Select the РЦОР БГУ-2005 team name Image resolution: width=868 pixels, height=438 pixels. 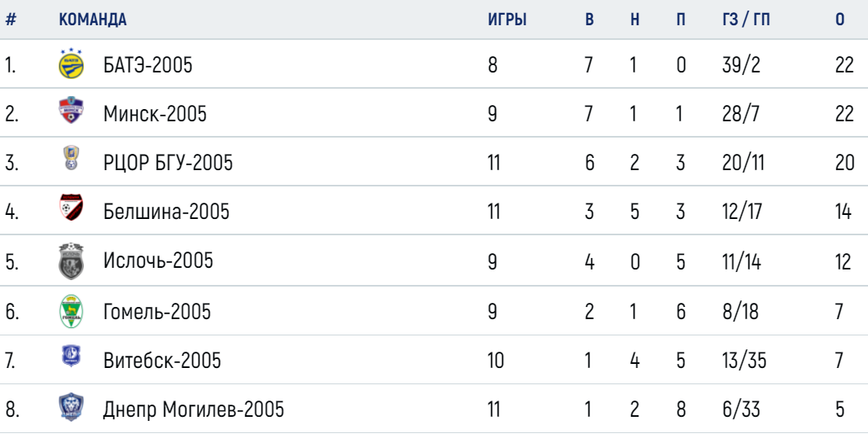point(168,163)
